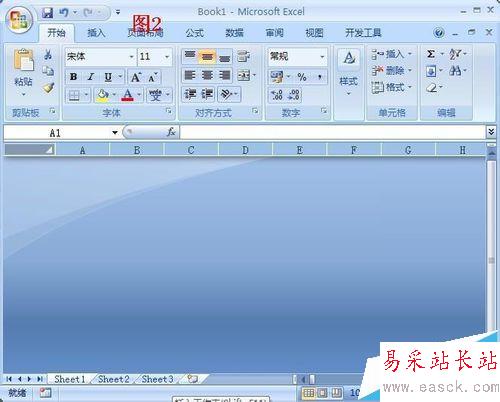
Task: Cut selection with scissors icon
Action: pyautogui.click(x=48, y=54)
